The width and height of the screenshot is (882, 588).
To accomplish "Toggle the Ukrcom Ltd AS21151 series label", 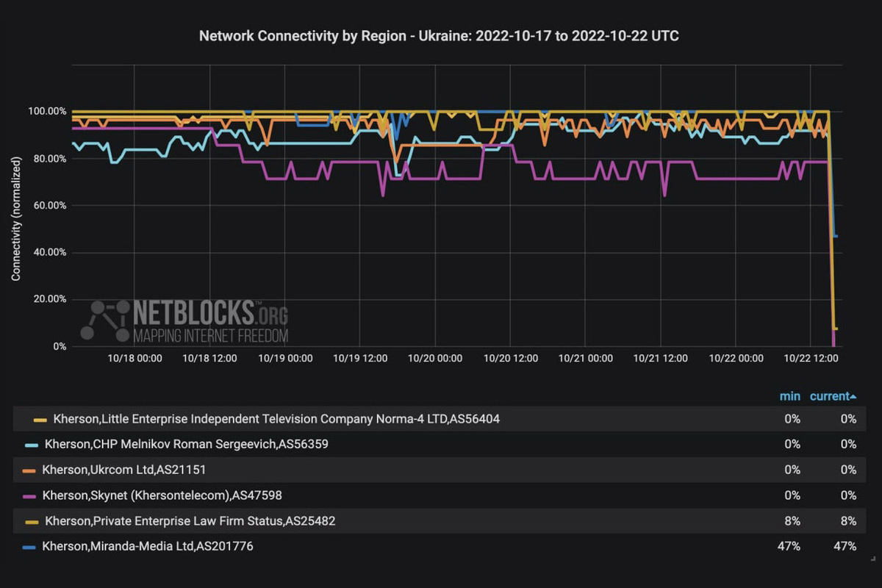I will [129, 470].
